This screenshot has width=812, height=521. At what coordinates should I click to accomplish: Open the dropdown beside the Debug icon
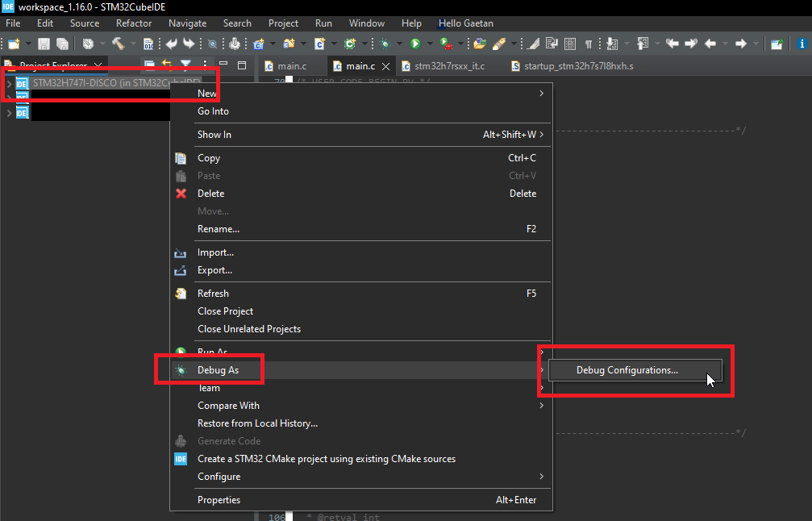pyautogui.click(x=399, y=43)
